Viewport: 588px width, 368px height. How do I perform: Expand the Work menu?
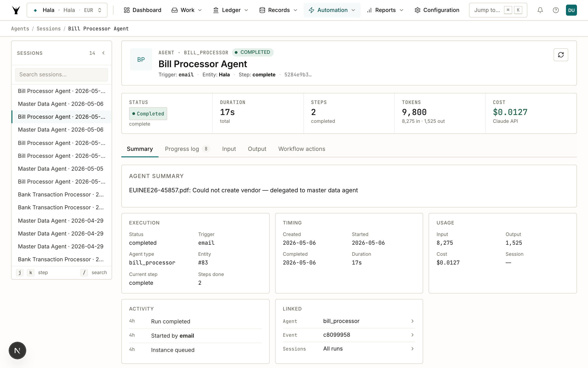coord(187,10)
